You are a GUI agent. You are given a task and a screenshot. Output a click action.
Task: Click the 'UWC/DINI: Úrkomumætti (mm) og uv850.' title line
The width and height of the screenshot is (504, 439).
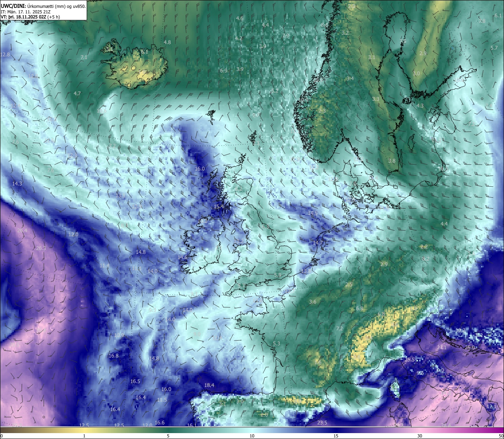[x=43, y=6]
